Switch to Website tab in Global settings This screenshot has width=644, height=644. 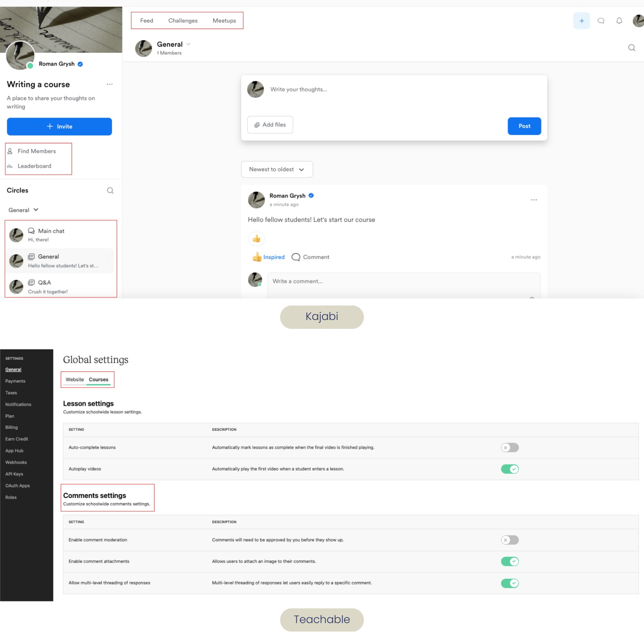(75, 380)
